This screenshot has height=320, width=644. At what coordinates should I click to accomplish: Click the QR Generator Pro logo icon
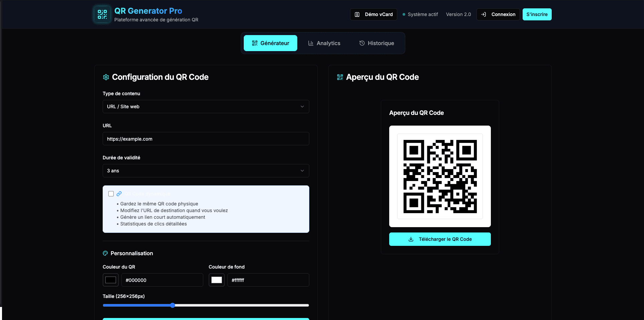tap(102, 14)
